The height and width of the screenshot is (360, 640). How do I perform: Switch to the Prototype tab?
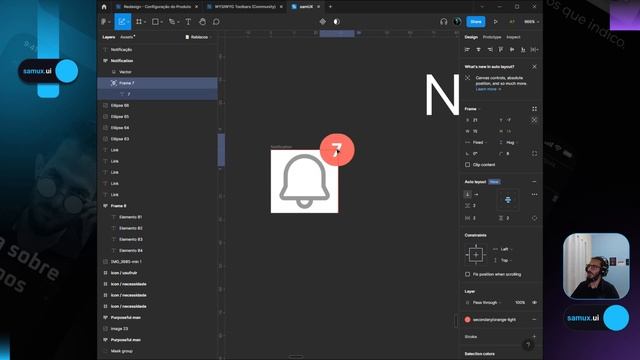492,37
